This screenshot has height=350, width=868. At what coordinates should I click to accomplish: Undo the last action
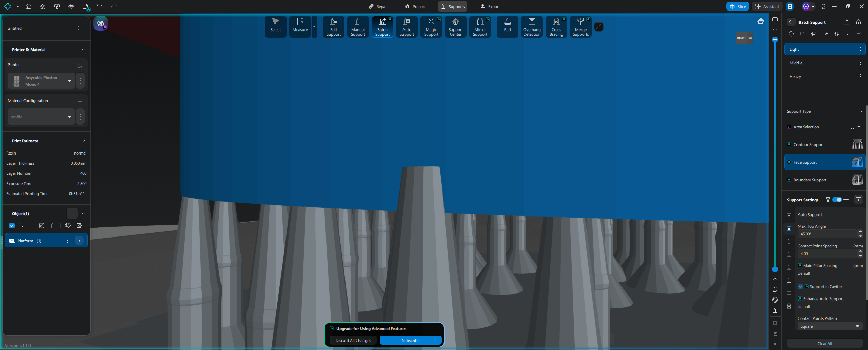(x=100, y=6)
